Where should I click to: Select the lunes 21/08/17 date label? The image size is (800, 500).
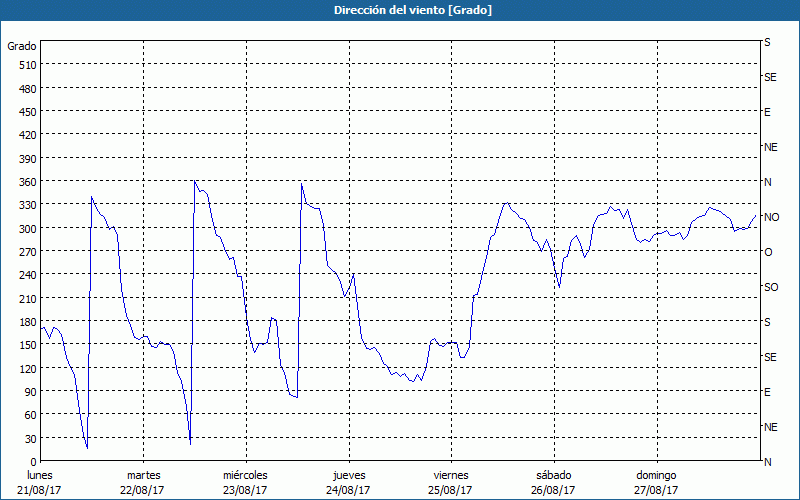click(40, 482)
